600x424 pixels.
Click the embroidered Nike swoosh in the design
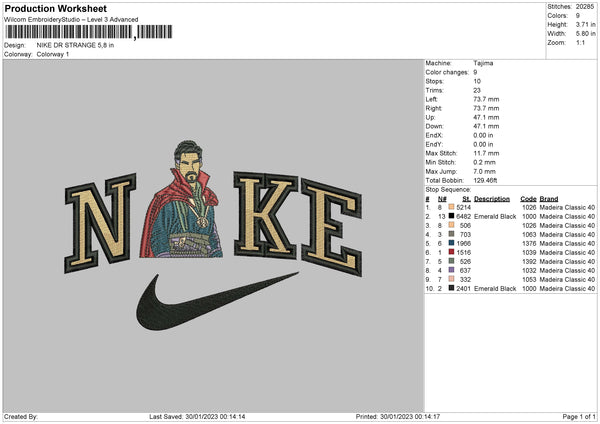click(217, 302)
